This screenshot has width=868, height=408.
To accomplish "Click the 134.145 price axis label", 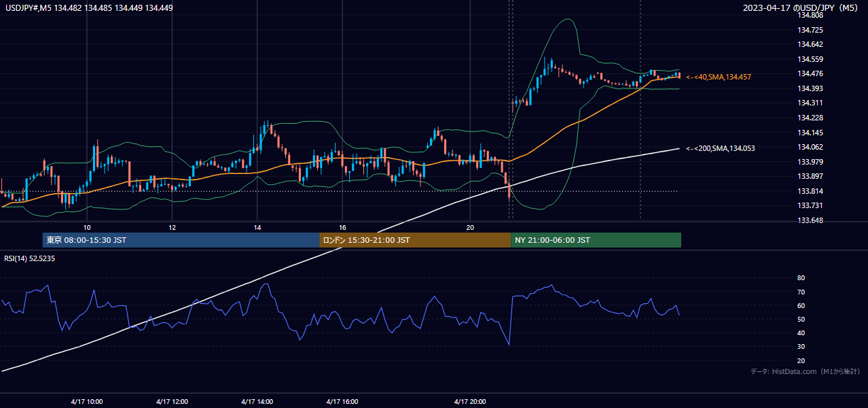I will 810,133.
